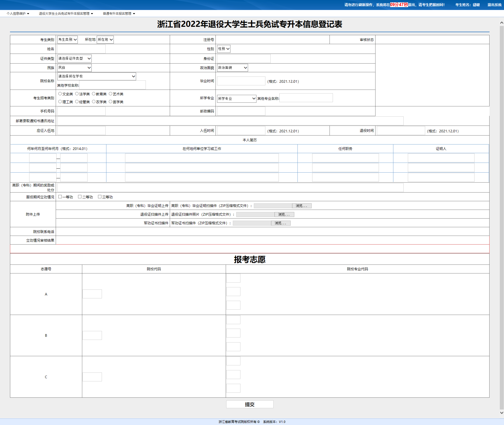Viewport: 504px width, 425px height.
Task: Select the 理工类 radio option
Action: coord(60,102)
